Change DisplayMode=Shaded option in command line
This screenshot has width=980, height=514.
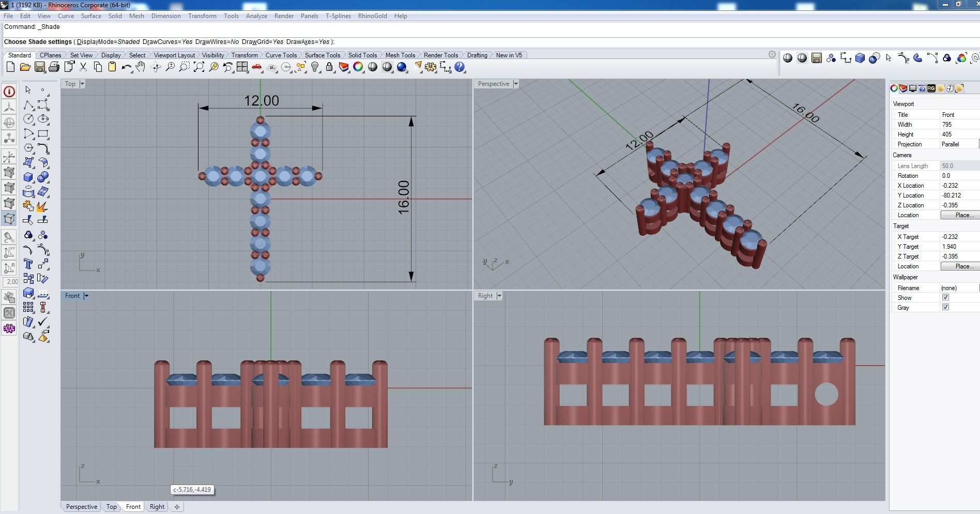[108, 42]
